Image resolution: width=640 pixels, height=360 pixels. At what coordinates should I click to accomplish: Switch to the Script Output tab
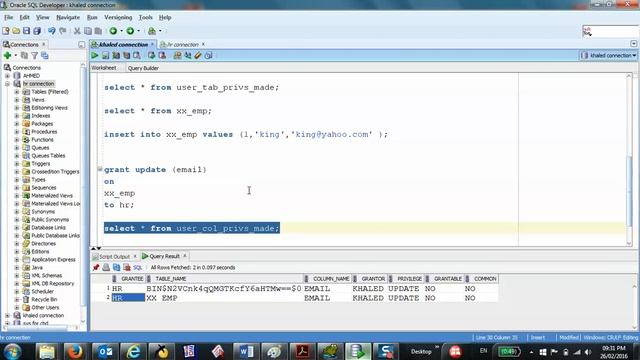(x=114, y=257)
